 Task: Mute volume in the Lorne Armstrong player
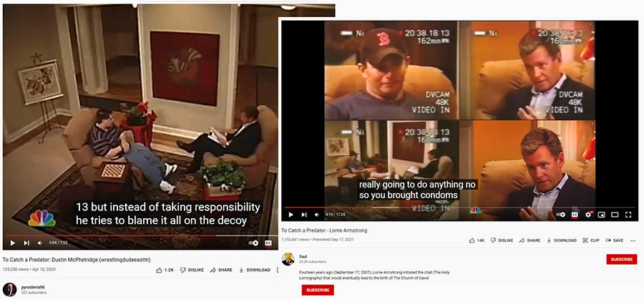317,215
